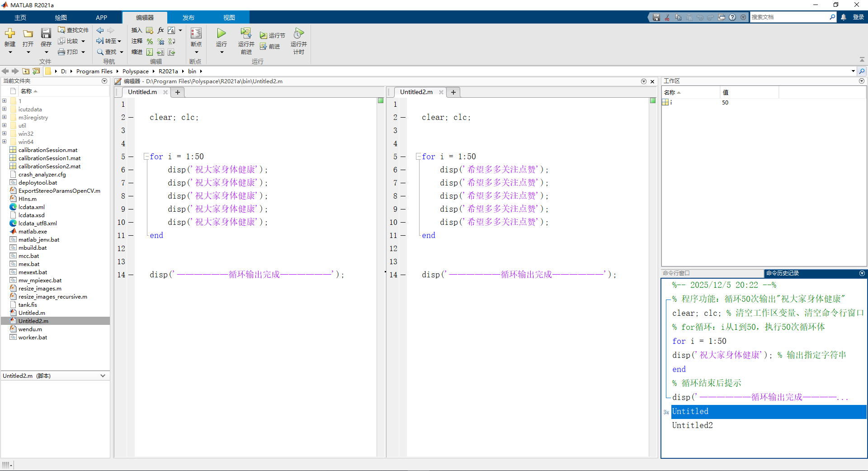Collapse the for loop in Untitled.m
Image resolution: width=868 pixels, height=471 pixels.
pos(146,157)
